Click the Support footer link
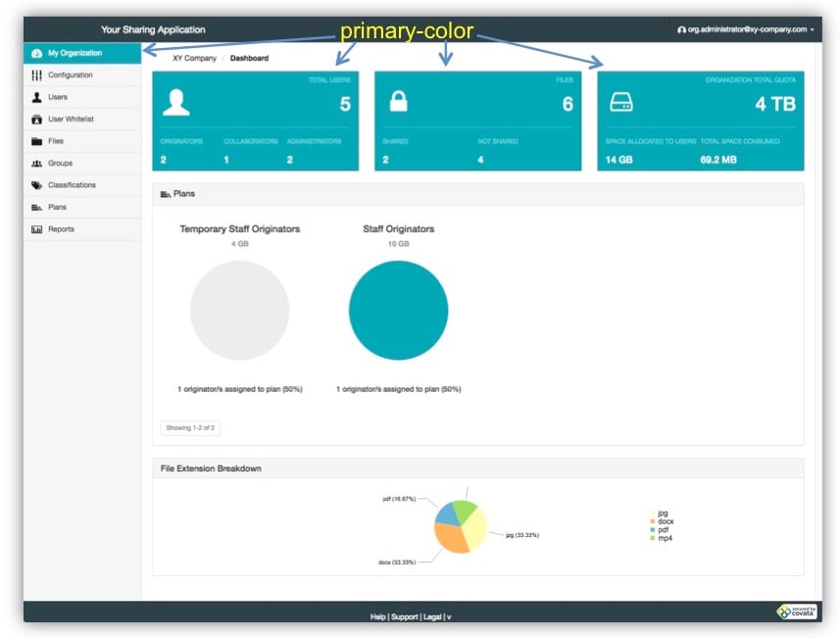840x638 pixels. (x=405, y=616)
